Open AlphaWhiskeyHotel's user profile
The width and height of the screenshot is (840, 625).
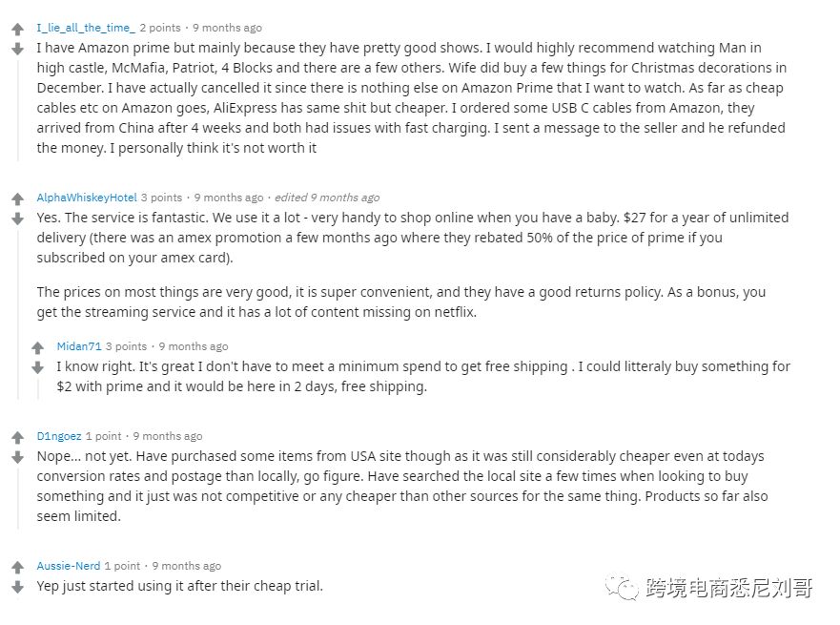(x=87, y=197)
